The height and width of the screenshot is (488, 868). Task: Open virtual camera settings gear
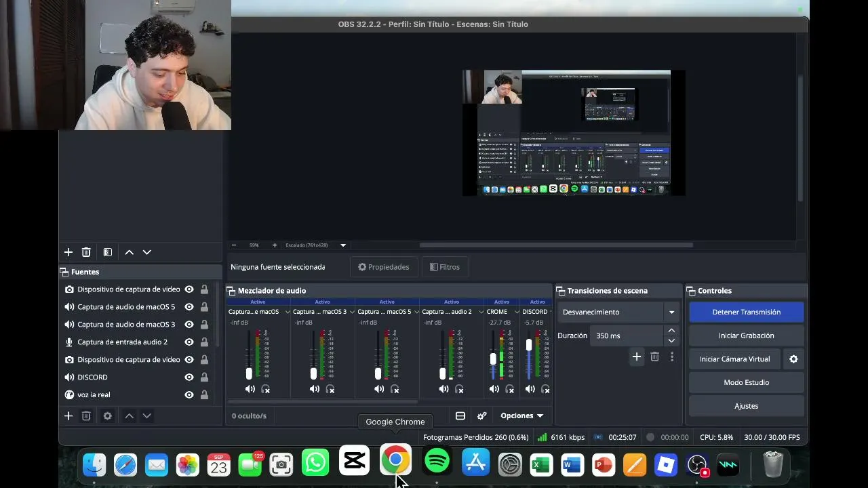pos(793,359)
